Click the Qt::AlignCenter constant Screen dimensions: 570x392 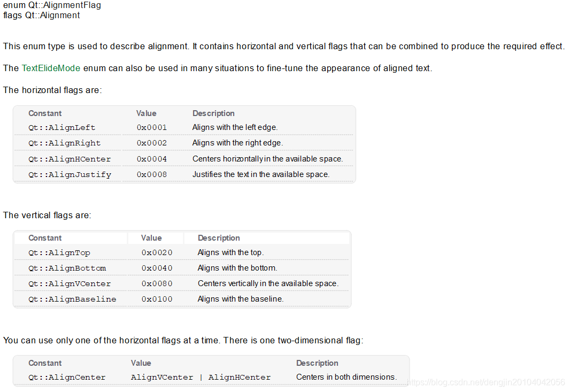tap(67, 378)
